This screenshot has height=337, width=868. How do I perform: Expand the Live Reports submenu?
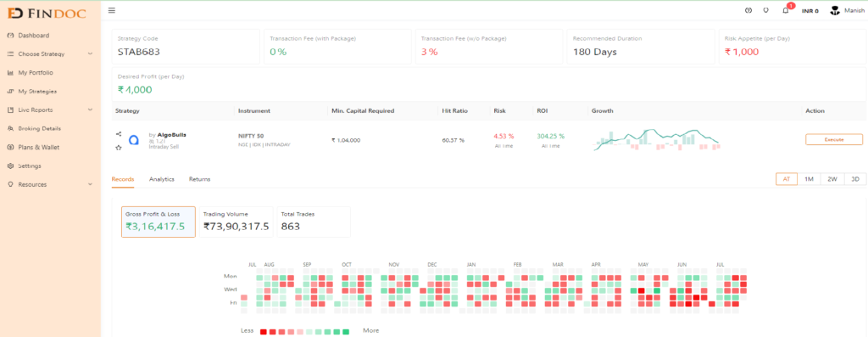(x=50, y=110)
